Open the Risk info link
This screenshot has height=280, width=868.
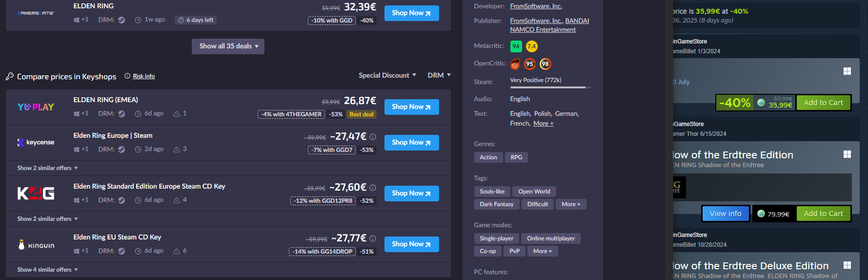point(143,76)
